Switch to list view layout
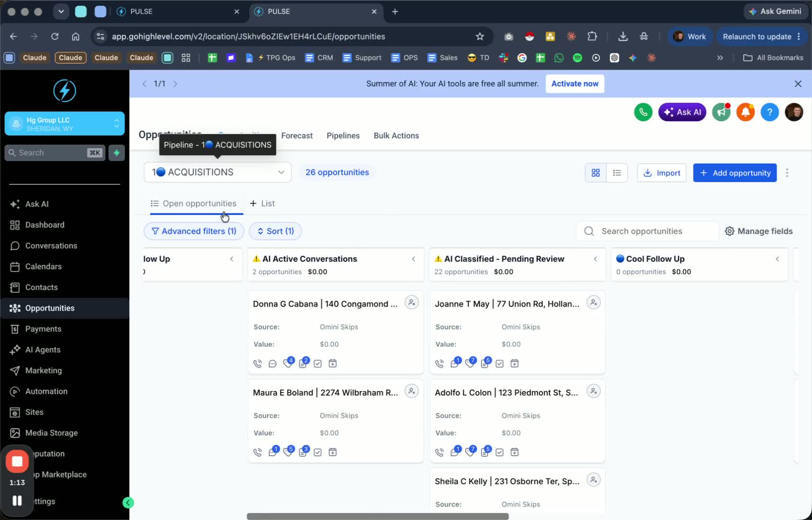Viewport: 812px width, 520px height. [617, 173]
